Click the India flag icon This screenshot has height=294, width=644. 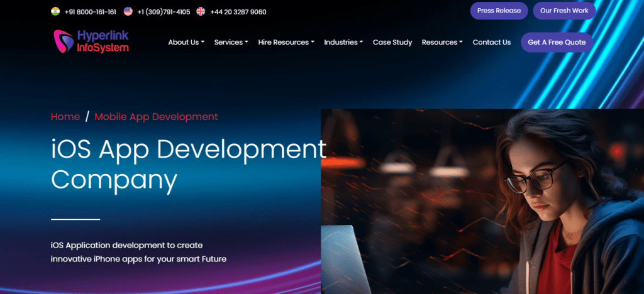[55, 11]
